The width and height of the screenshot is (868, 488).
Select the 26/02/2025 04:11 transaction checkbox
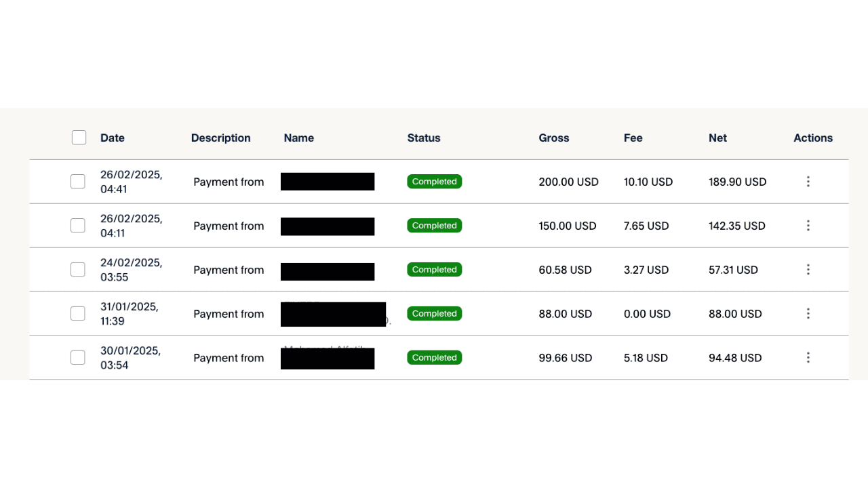pyautogui.click(x=78, y=226)
